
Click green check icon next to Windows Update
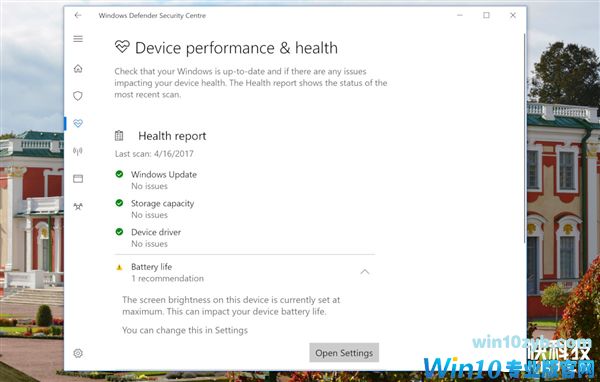click(119, 174)
